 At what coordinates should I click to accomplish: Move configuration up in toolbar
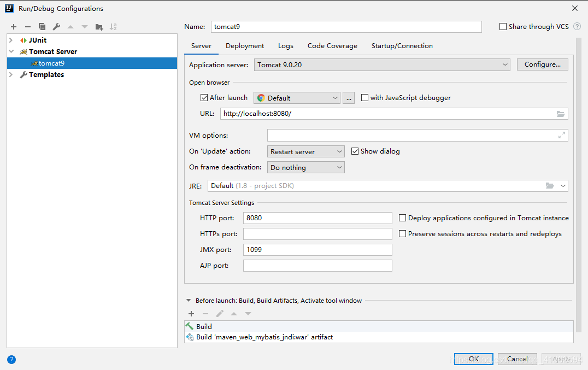(x=70, y=27)
